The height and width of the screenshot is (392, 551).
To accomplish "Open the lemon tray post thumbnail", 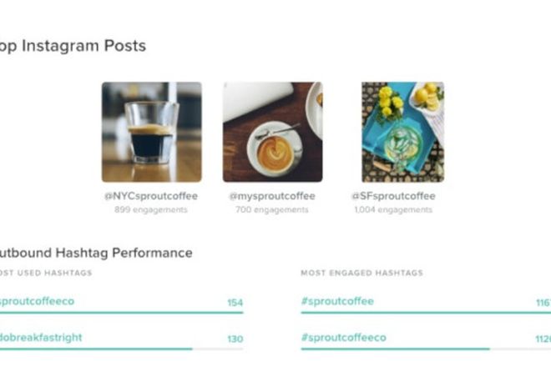I will 403,132.
